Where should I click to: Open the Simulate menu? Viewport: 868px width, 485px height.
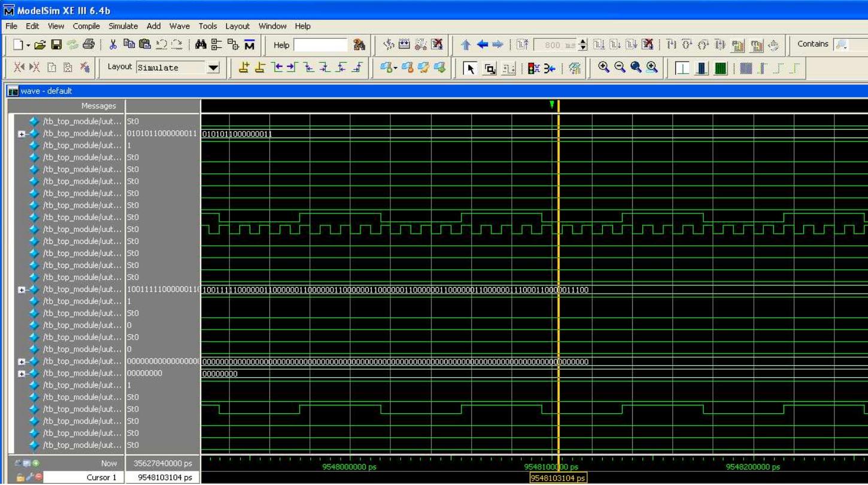tap(123, 26)
